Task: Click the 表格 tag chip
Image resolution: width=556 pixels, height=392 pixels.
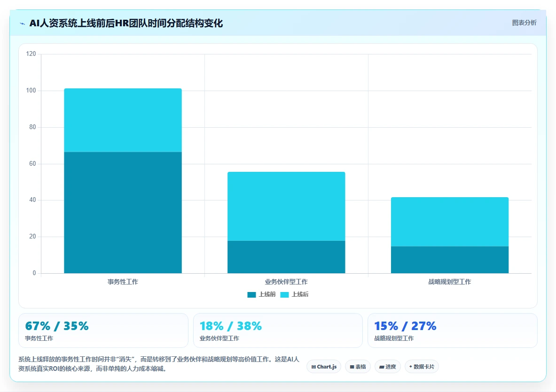Action: click(x=358, y=367)
